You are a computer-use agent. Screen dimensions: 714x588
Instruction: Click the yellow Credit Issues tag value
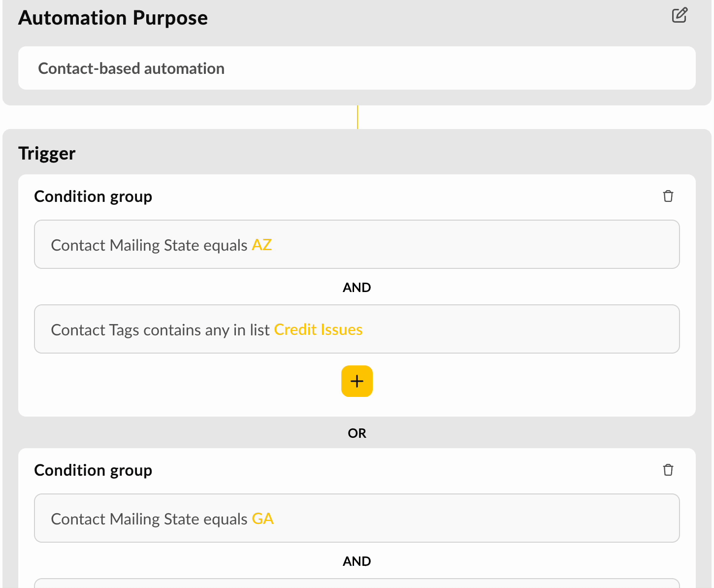pyautogui.click(x=318, y=329)
